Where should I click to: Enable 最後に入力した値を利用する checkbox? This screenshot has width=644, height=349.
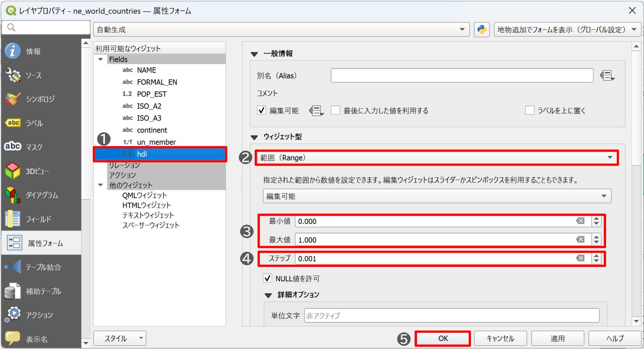335,110
